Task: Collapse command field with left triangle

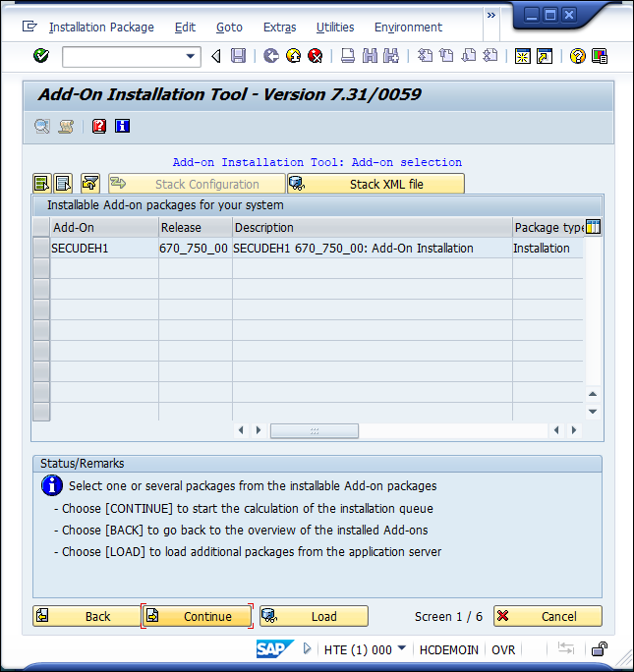Action: [216, 56]
